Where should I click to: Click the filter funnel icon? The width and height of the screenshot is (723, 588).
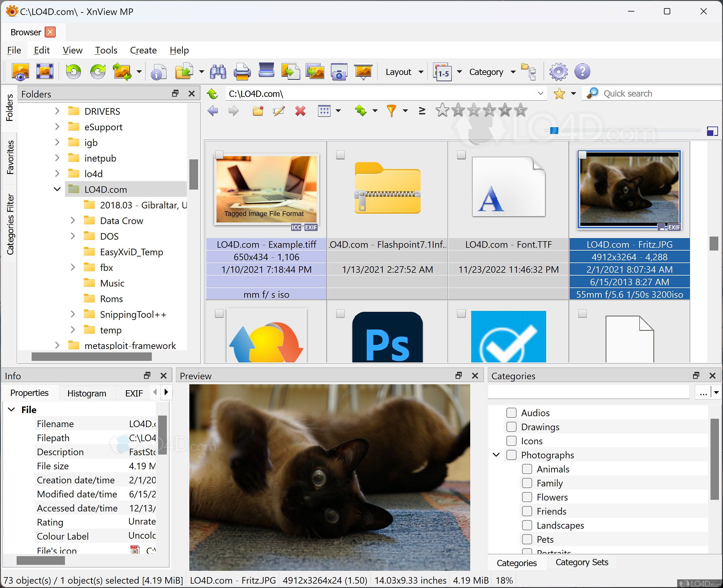coord(391,111)
